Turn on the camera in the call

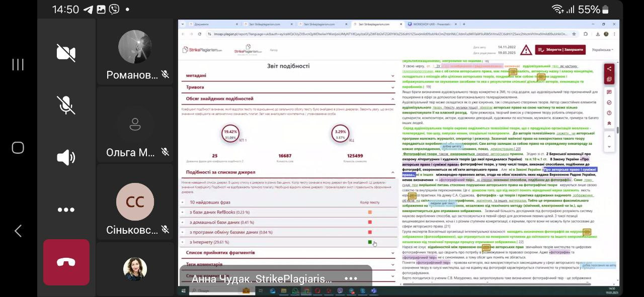tap(66, 53)
